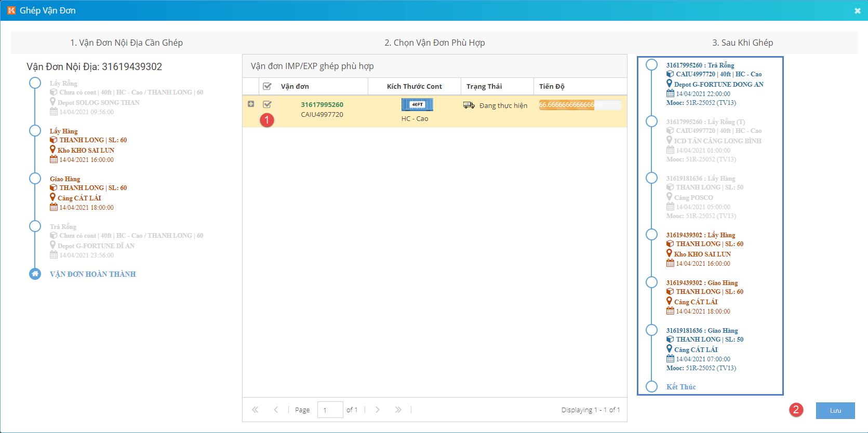Click the app logo in title bar
This screenshot has width=868, height=433.
pyautogui.click(x=11, y=10)
